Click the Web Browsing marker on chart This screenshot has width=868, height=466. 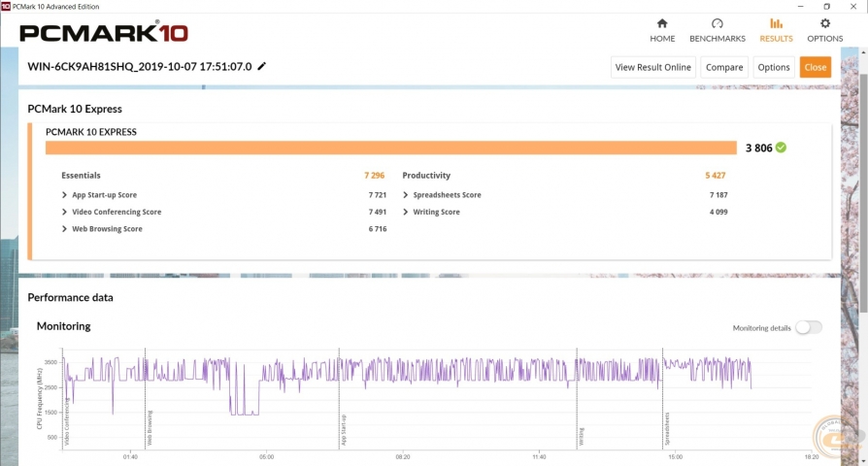click(x=150, y=428)
